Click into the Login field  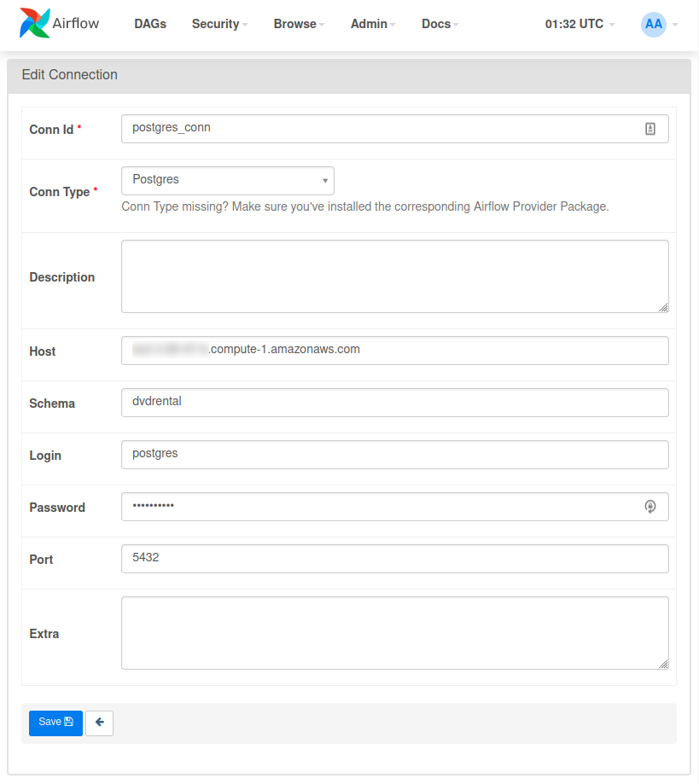(x=394, y=455)
